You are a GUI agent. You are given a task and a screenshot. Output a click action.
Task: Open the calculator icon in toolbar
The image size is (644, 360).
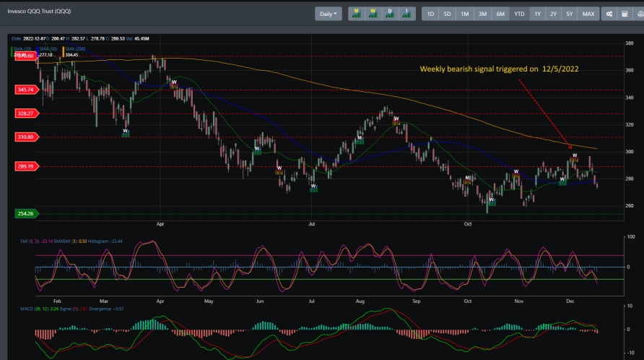pyautogui.click(x=625, y=14)
